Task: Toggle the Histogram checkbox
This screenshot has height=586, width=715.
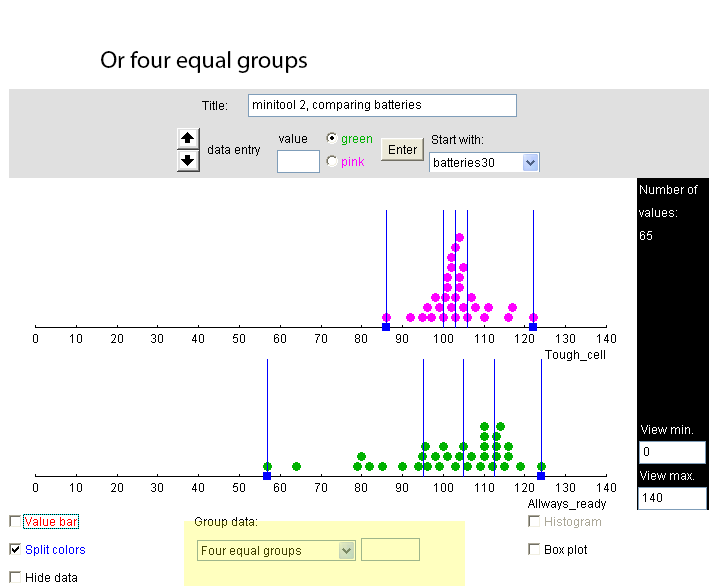Action: pos(534,521)
